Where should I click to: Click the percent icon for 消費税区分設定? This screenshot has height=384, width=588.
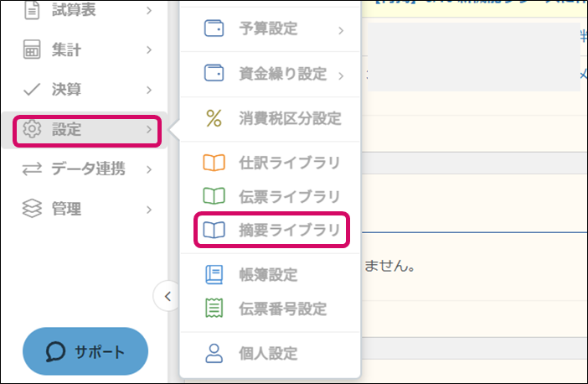click(214, 118)
